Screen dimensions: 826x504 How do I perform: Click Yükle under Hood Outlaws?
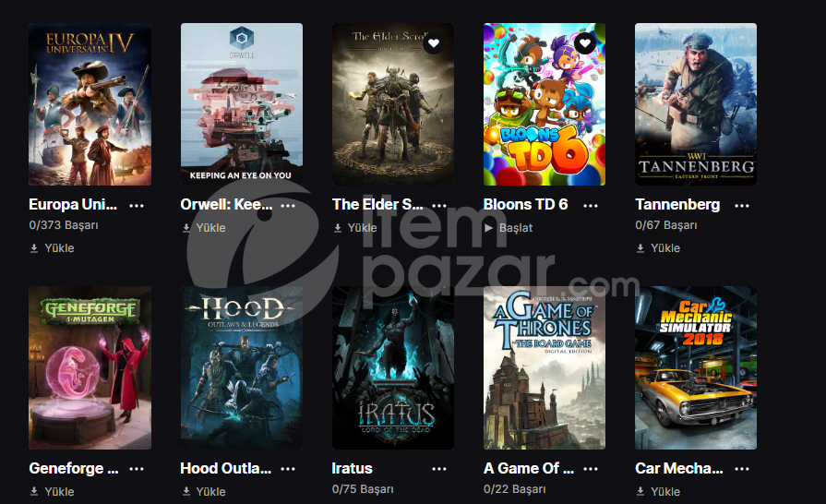click(204, 491)
